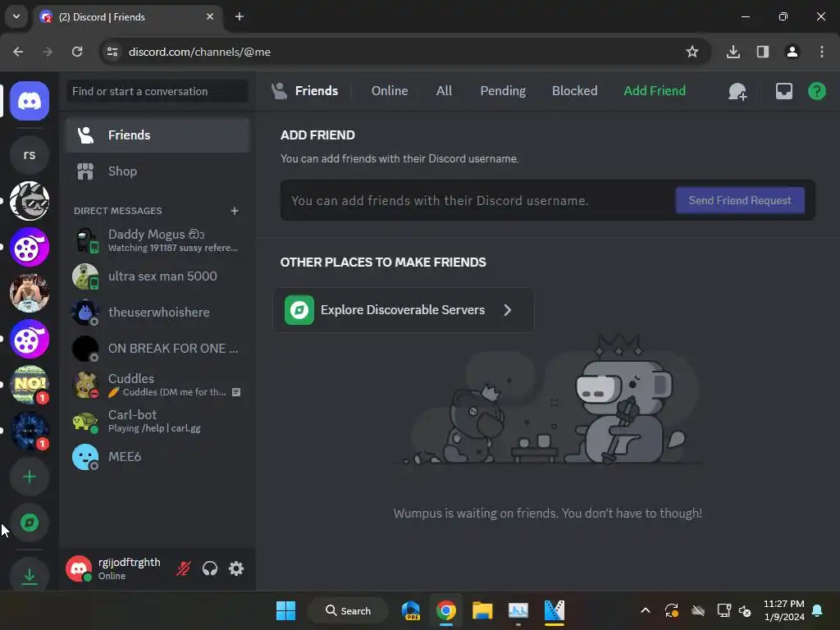
Task: Open the server with child photo avatar
Action: pyautogui.click(x=30, y=293)
